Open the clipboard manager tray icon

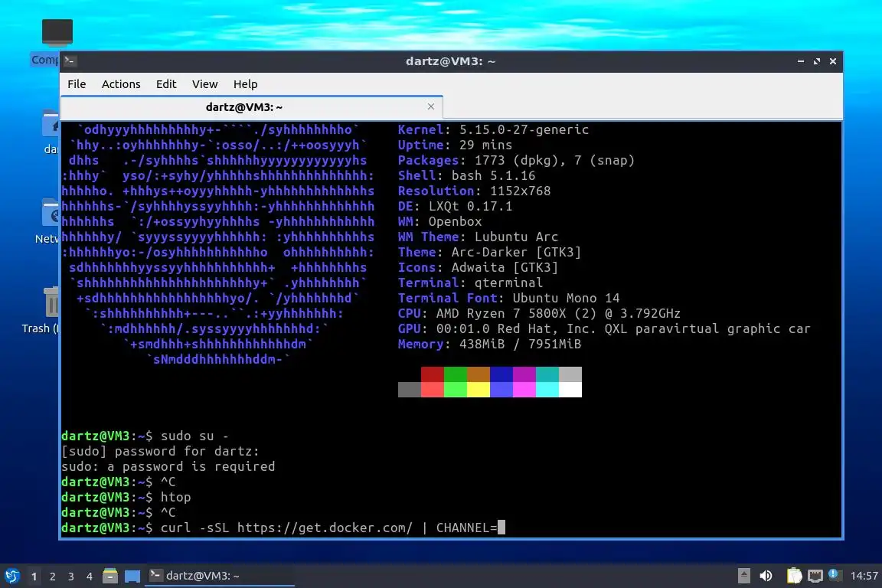pyautogui.click(x=794, y=576)
